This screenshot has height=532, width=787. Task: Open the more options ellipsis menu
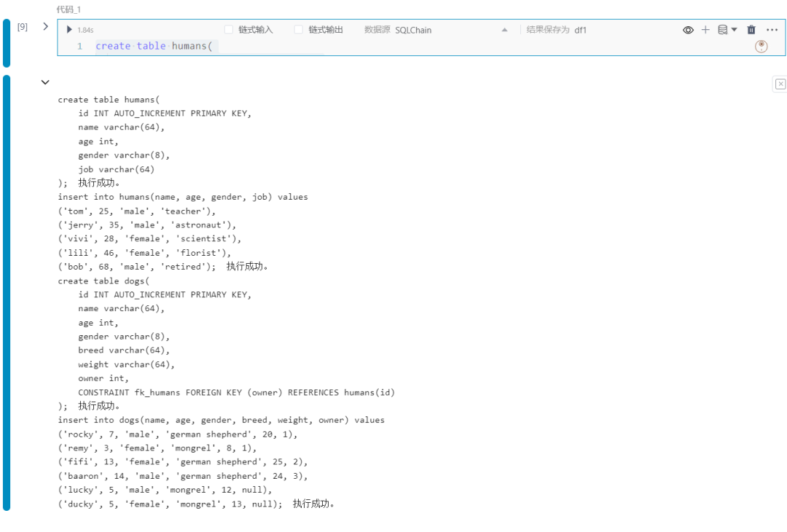[772, 30]
